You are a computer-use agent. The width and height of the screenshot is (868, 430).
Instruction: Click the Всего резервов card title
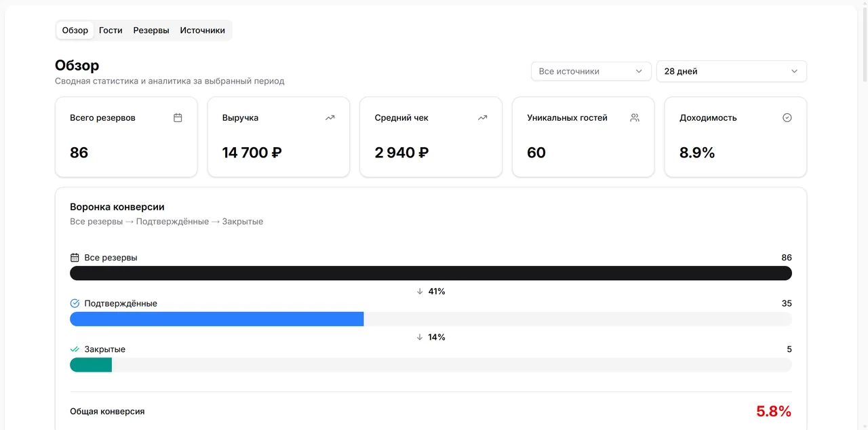click(x=102, y=117)
